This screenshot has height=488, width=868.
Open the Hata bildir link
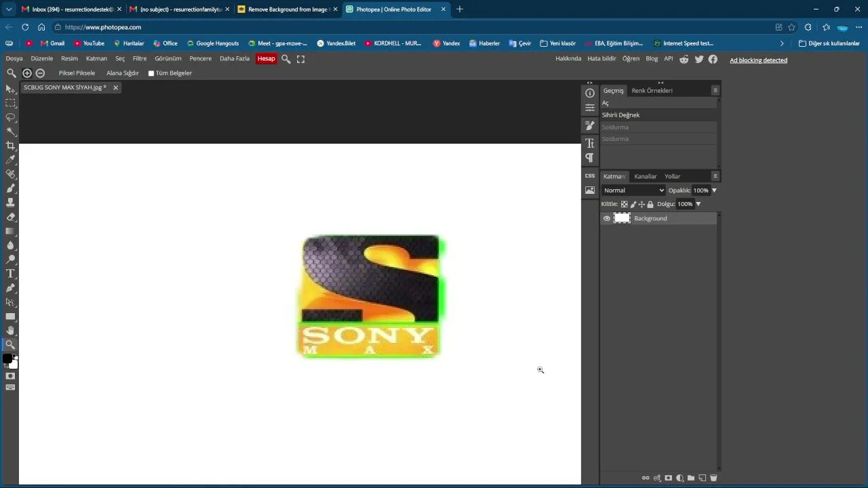click(601, 59)
